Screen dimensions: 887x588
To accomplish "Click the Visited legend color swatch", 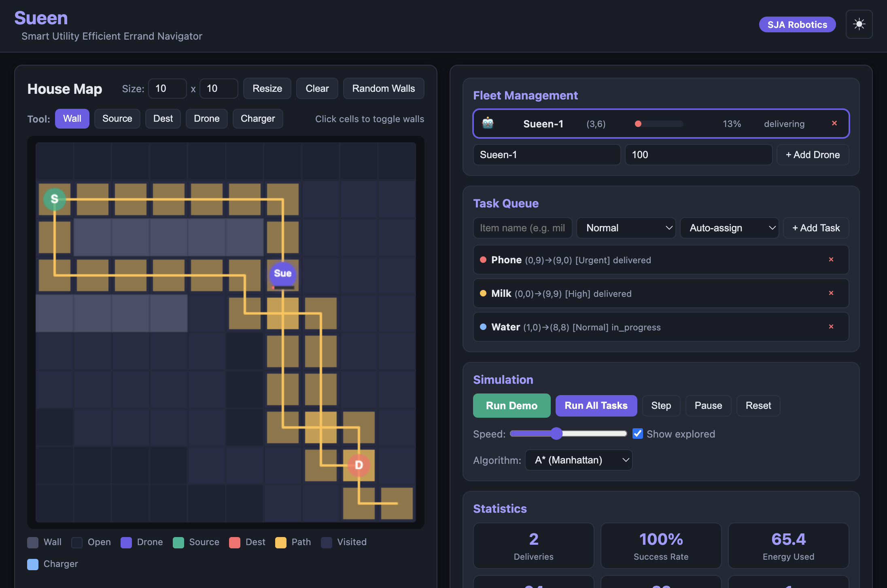I will [x=327, y=542].
